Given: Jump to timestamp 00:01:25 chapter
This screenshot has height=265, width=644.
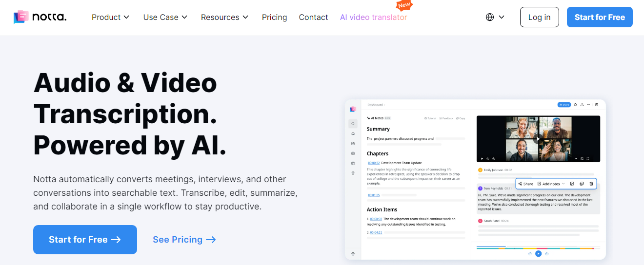Looking at the screenshot, I should pyautogui.click(x=374, y=195).
